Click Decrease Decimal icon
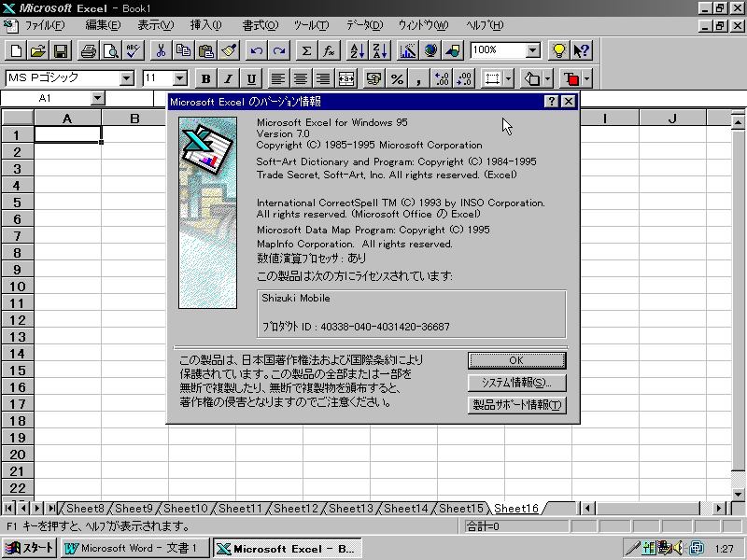 (x=464, y=78)
